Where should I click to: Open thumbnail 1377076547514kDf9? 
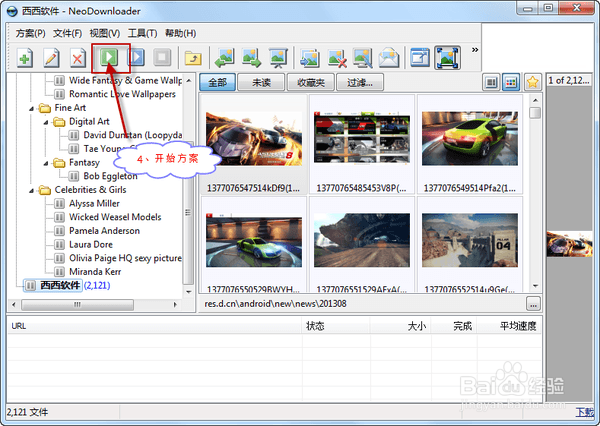point(254,139)
